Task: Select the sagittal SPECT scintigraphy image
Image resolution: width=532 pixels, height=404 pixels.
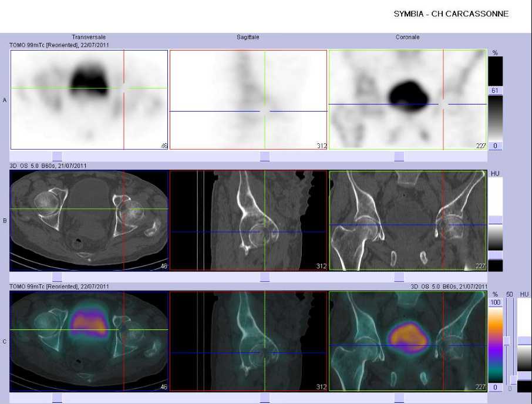Action: click(x=248, y=100)
